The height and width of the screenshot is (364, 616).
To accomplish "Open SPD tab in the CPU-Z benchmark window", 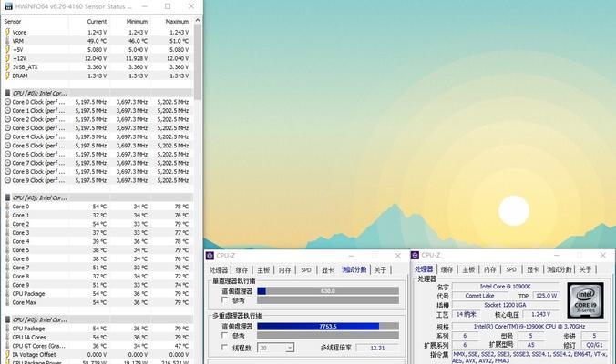I will click(306, 270).
